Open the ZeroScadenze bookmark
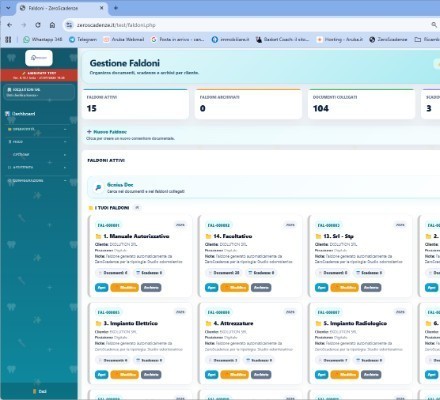 pos(388,39)
